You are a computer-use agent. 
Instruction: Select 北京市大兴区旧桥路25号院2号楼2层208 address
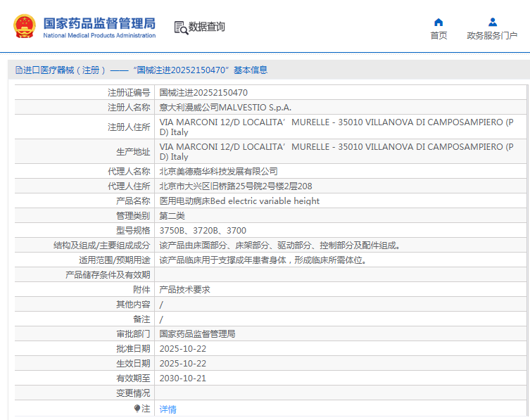(x=236, y=186)
